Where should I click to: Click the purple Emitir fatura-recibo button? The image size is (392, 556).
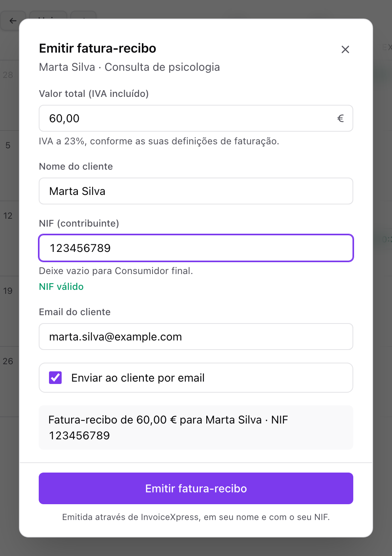tap(196, 488)
